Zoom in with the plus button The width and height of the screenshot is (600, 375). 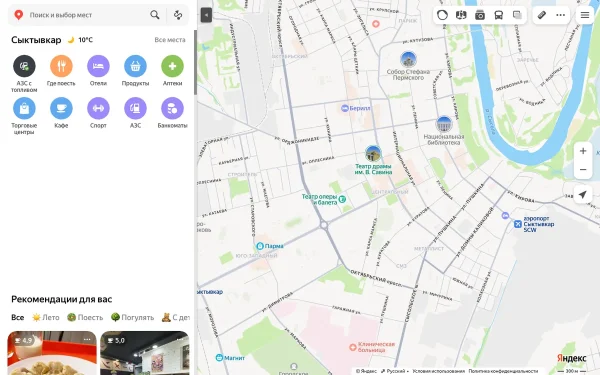(583, 151)
